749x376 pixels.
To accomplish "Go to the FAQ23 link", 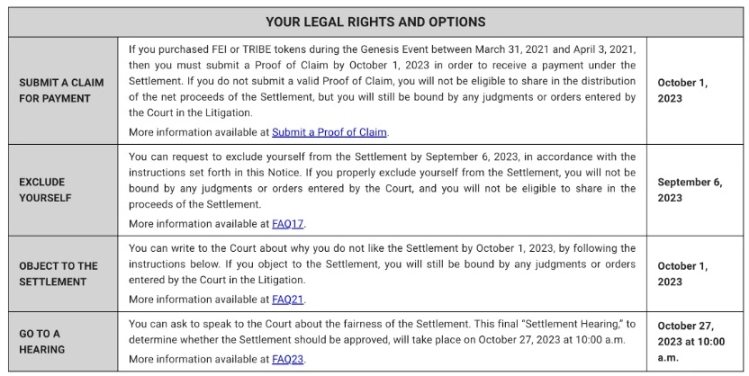I will pos(288,359).
